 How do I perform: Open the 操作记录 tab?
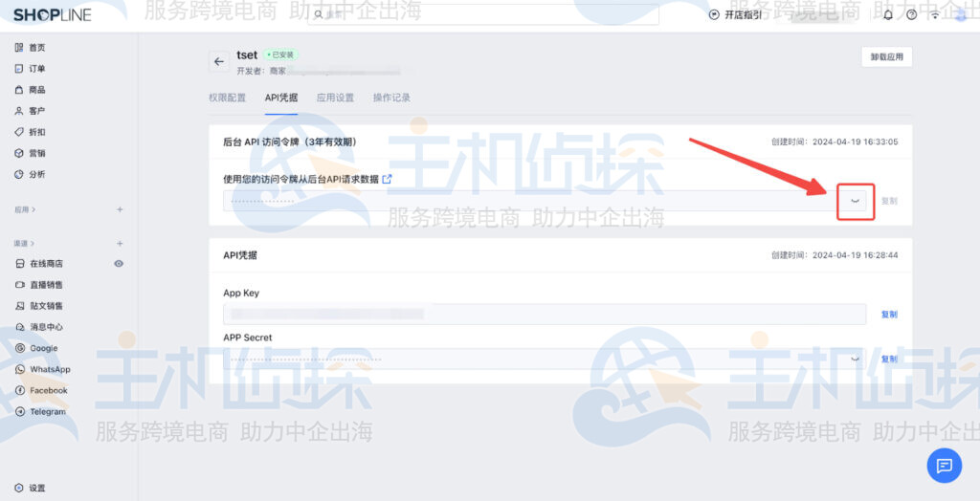pos(391,98)
